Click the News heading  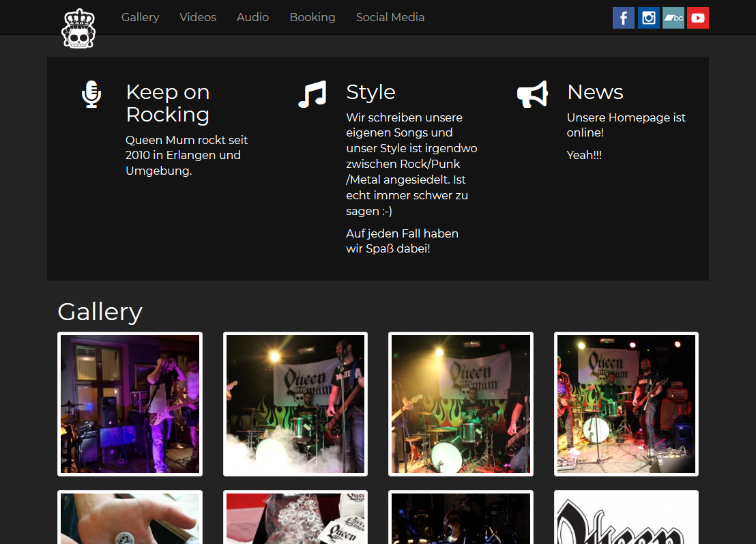click(x=595, y=92)
